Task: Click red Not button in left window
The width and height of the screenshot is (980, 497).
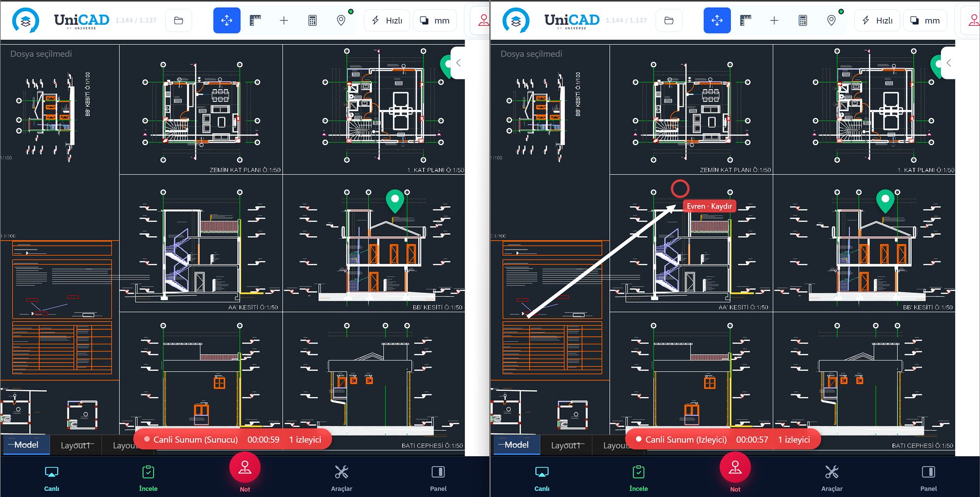Action: pos(245,468)
